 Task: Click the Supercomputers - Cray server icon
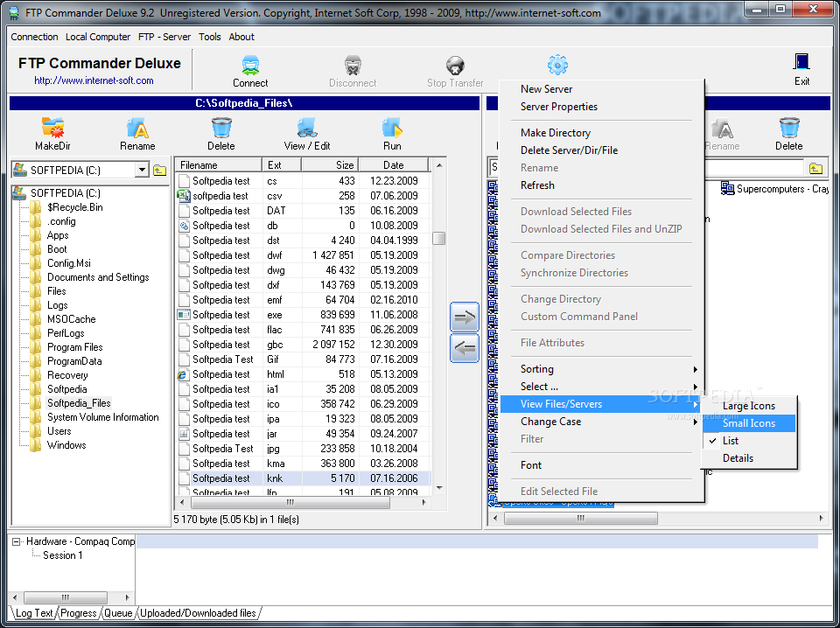(727, 188)
